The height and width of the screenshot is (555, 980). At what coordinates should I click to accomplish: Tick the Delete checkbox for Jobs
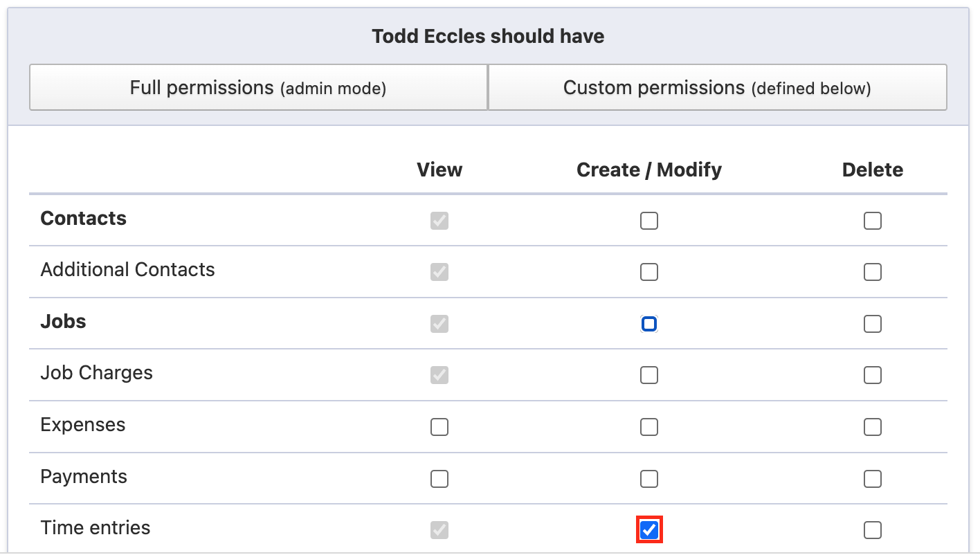click(873, 324)
